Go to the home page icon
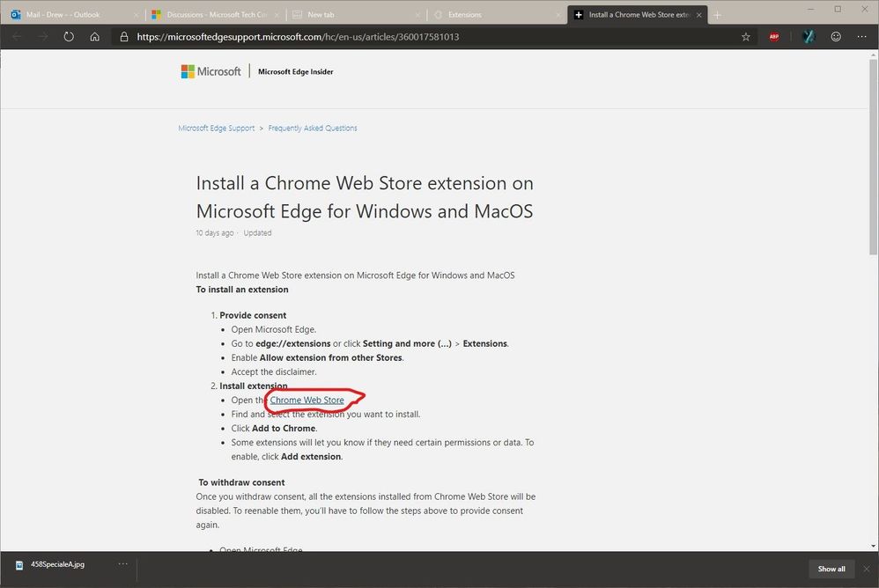879x588 pixels. point(95,37)
